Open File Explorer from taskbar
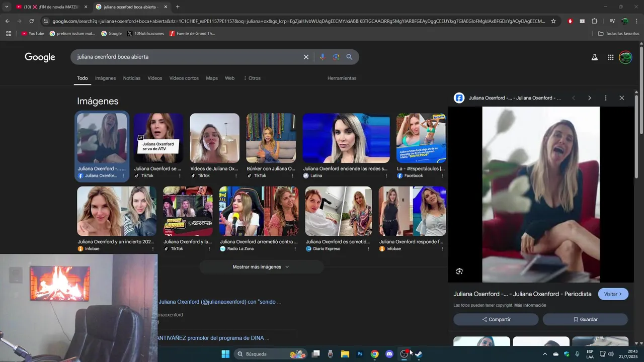Image resolution: width=644 pixels, height=362 pixels. (345, 354)
